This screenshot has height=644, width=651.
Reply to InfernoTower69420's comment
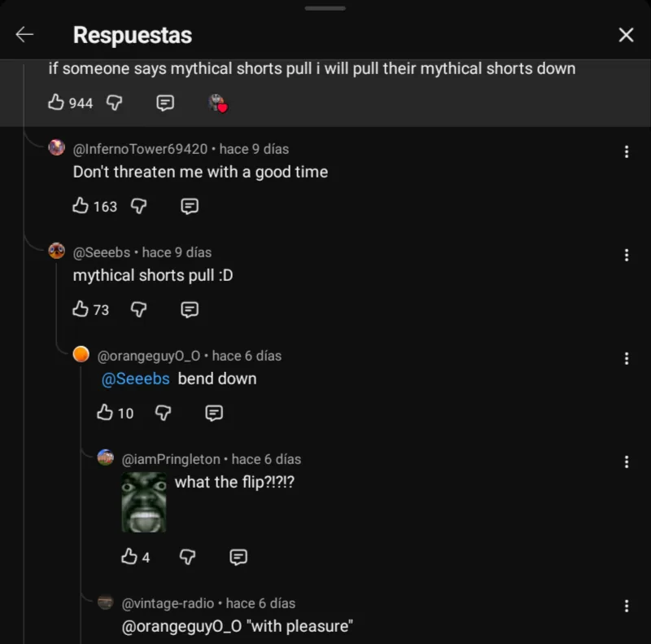pos(189,206)
